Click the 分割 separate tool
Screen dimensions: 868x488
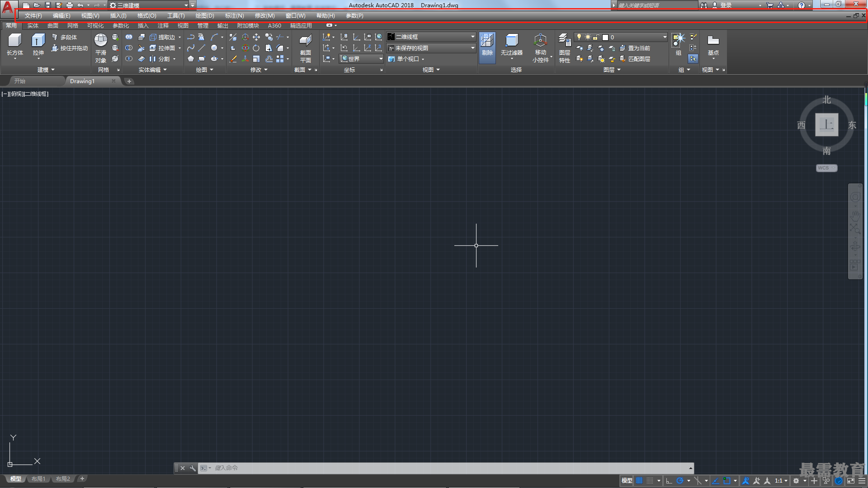pos(160,59)
